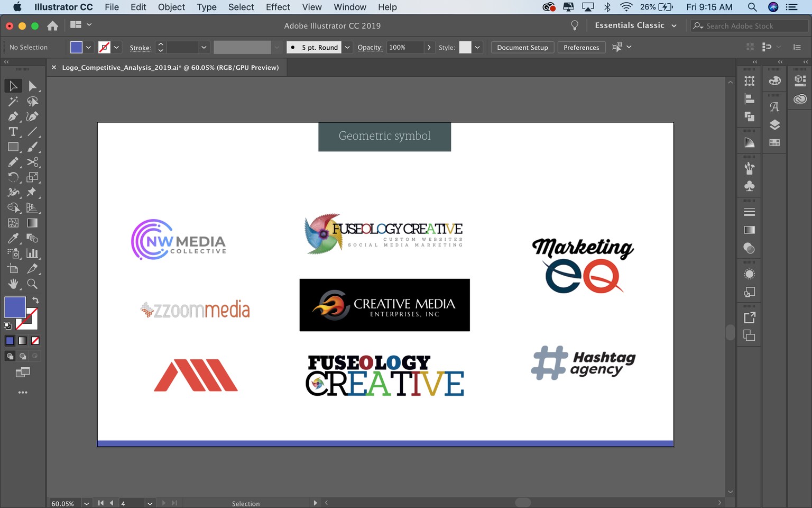Image resolution: width=812 pixels, height=508 pixels.
Task: Open the Window menu
Action: [350, 7]
